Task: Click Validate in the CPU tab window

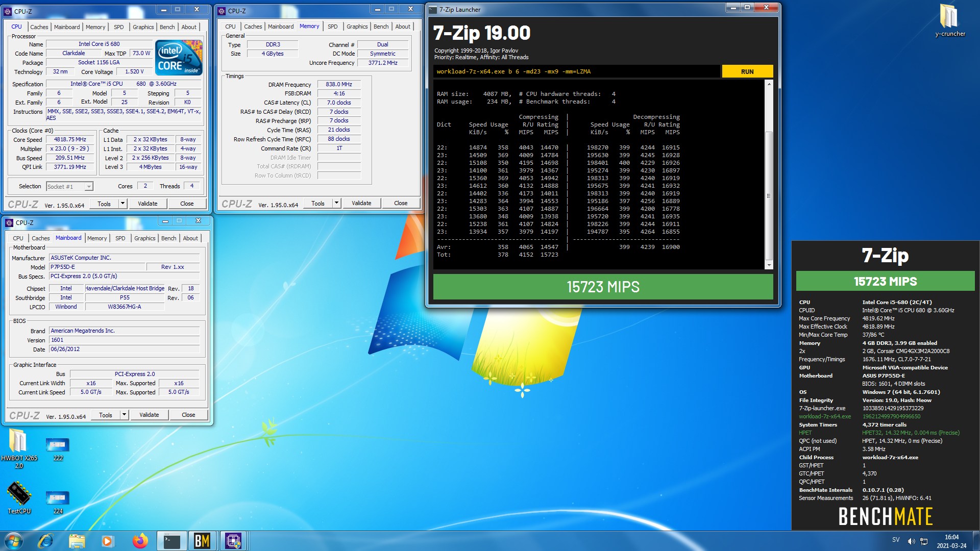Action: coord(148,204)
